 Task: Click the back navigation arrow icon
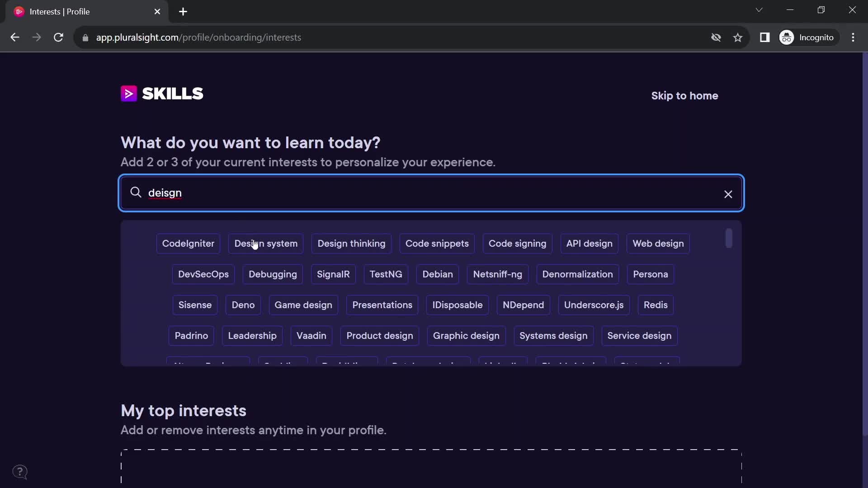coord(15,38)
